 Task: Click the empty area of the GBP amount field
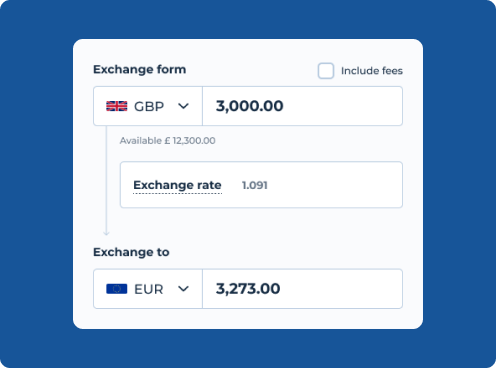(x=343, y=106)
